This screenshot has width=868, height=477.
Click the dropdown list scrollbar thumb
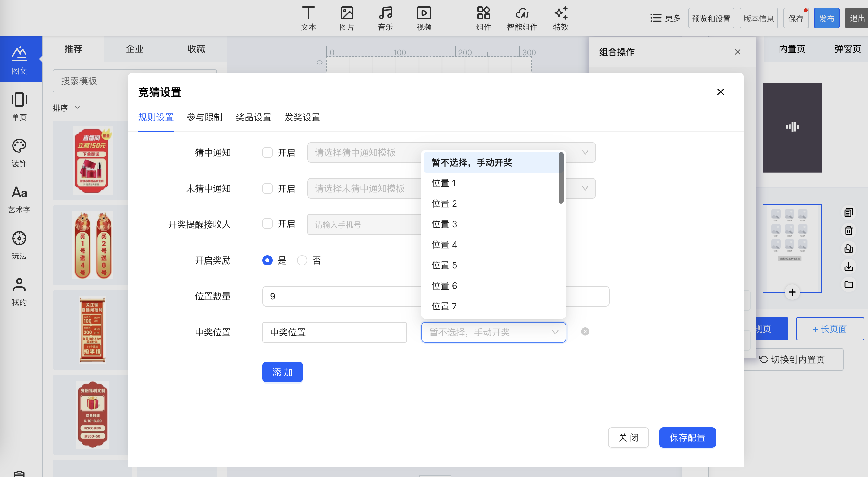561,178
